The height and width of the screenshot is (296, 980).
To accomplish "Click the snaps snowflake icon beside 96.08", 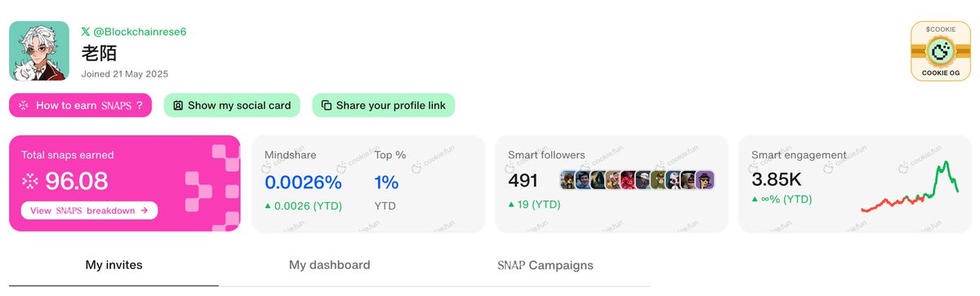I will 29,181.
